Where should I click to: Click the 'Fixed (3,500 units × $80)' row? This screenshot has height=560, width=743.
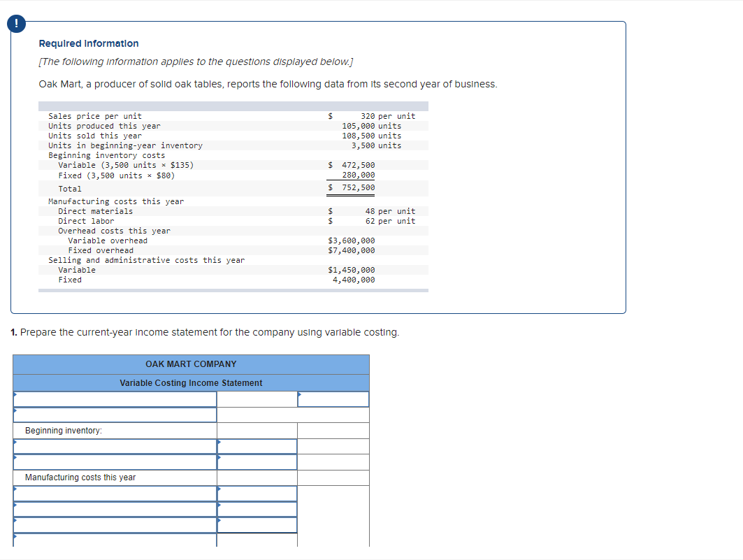pyautogui.click(x=233, y=175)
